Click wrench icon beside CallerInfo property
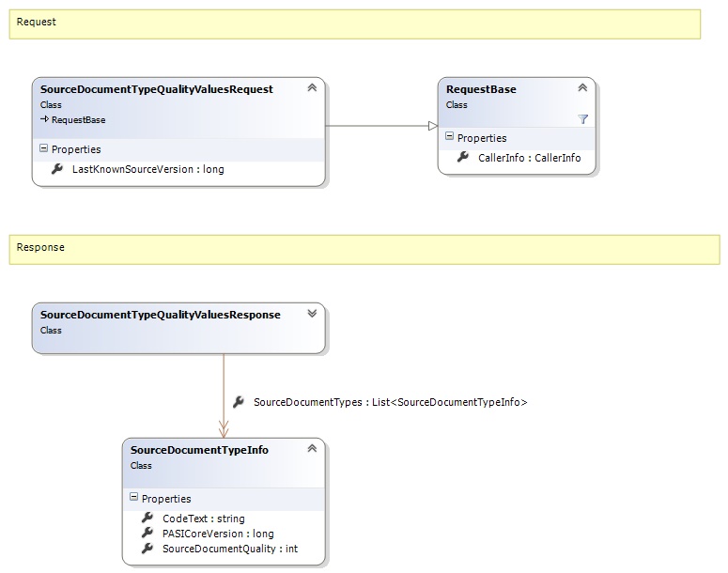This screenshot has height=573, width=728. [x=463, y=158]
